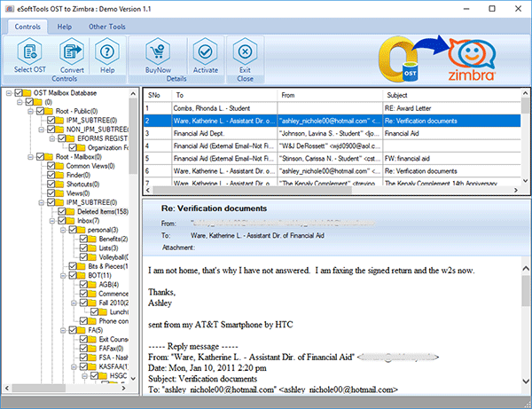The height and width of the screenshot is (409, 532).
Task: Click the Exit toolbar icon
Action: [245, 52]
